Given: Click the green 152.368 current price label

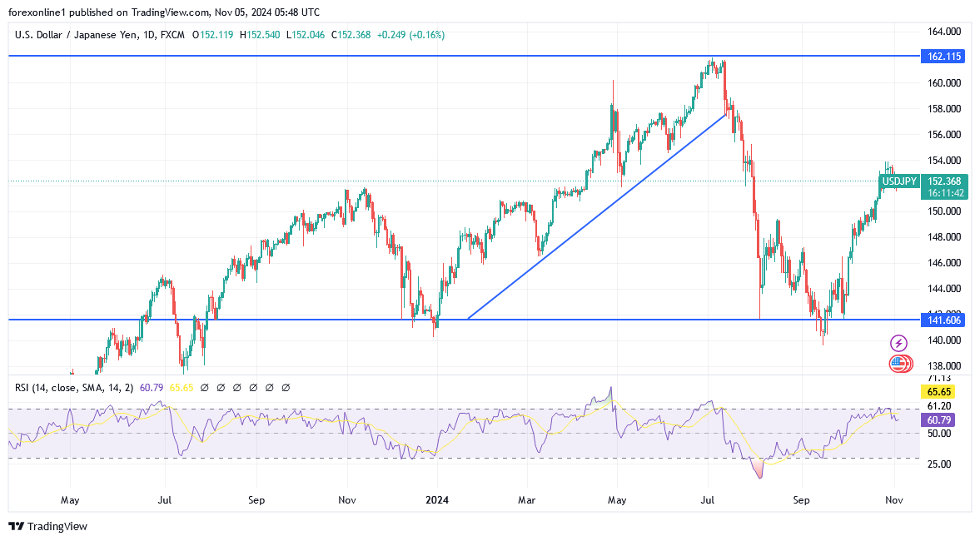Looking at the screenshot, I should pos(943,181).
